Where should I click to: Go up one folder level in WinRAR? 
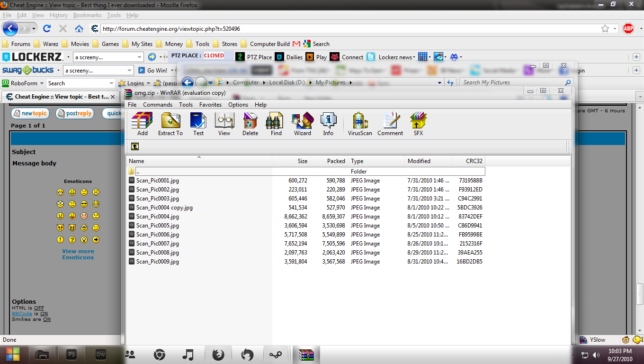click(135, 146)
